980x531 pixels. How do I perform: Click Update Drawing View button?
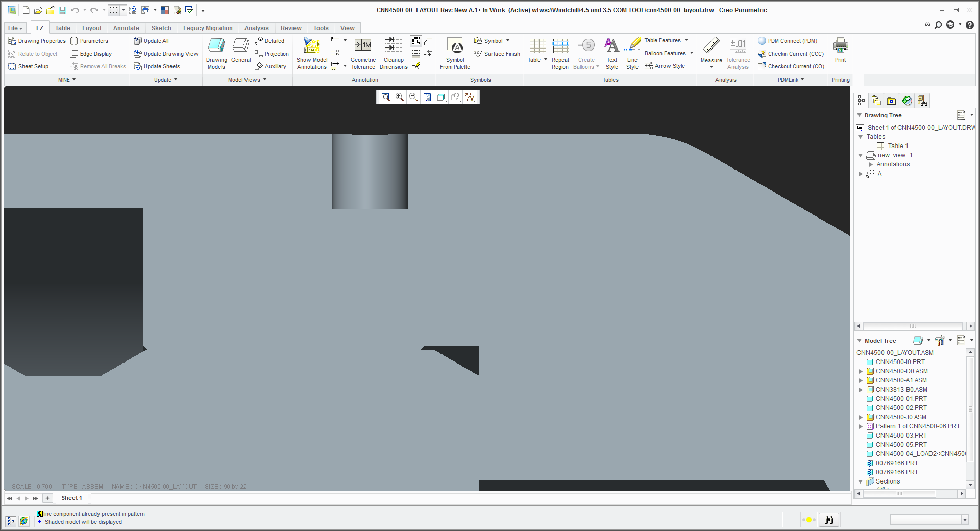[166, 54]
